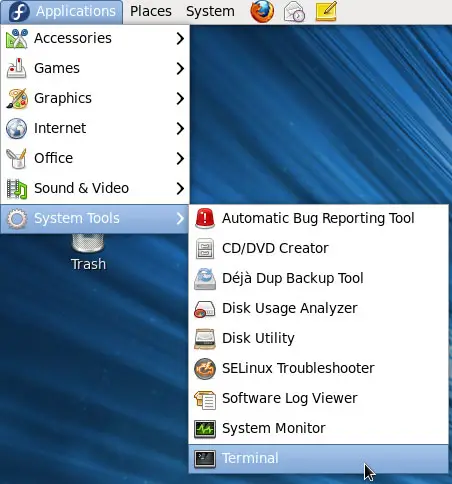Open the Internet applications category
Screen dimensions: 452x484
[95, 128]
